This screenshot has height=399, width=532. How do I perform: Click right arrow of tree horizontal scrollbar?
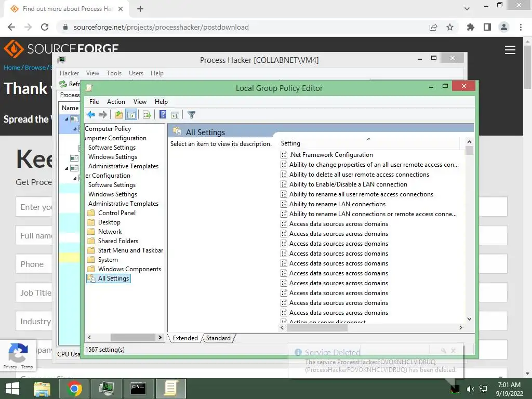[x=160, y=337]
